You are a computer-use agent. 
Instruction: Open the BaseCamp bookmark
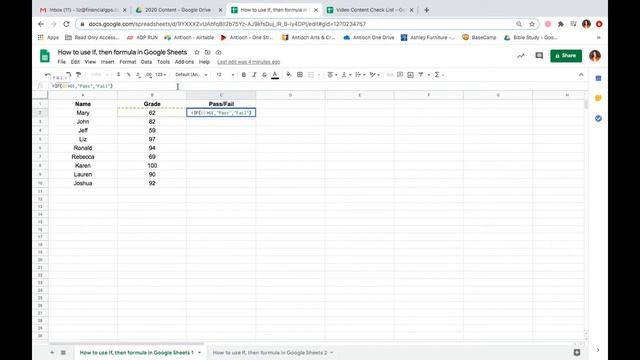479,38
